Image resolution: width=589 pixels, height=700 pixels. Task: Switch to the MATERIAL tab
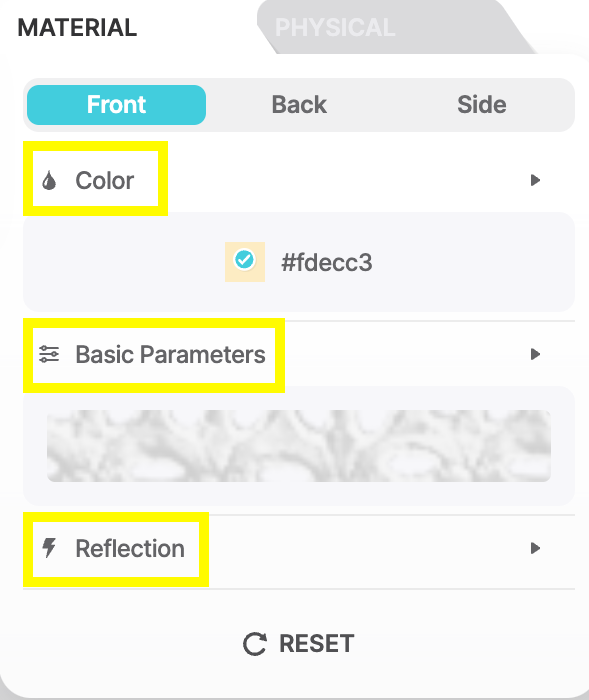click(77, 28)
